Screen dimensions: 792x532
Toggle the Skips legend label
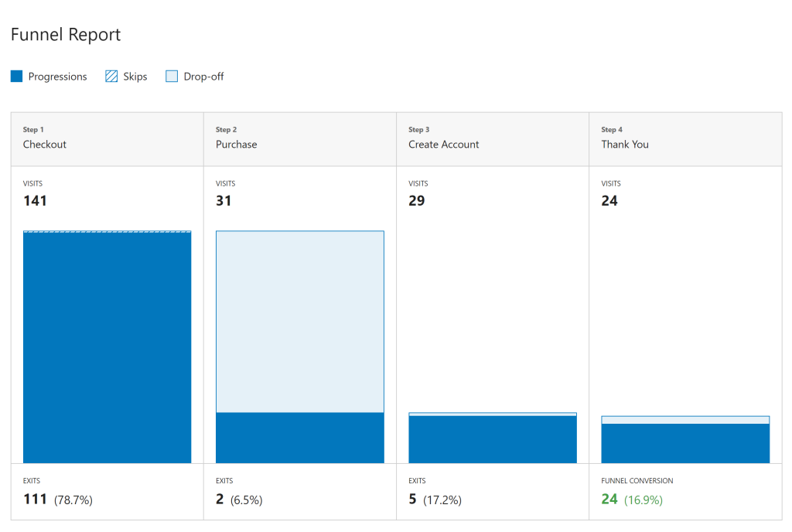[x=135, y=77]
